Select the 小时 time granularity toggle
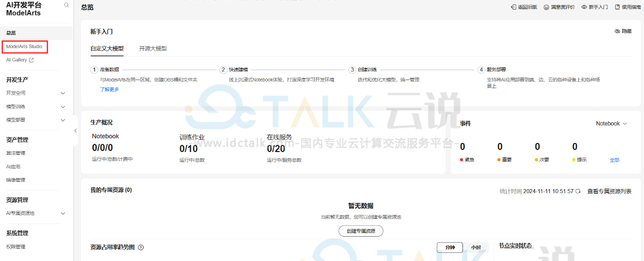Screen dimensions: 644x261 tap(476, 247)
